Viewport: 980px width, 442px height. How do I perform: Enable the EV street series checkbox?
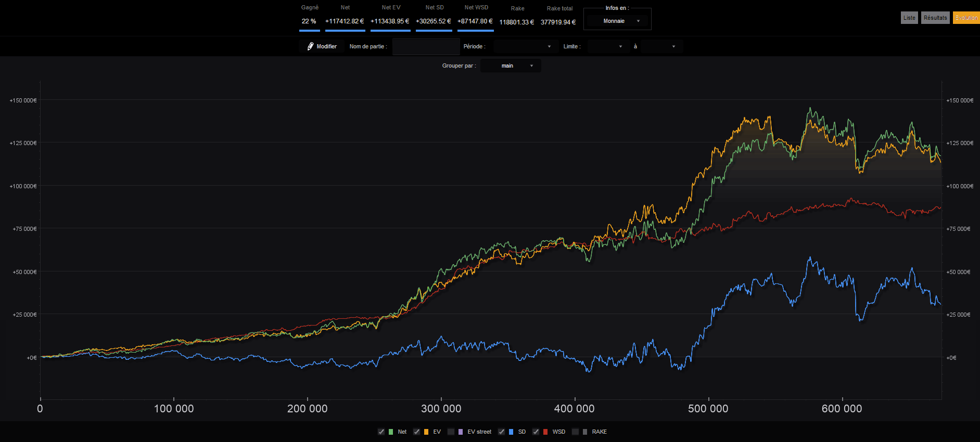(x=451, y=432)
